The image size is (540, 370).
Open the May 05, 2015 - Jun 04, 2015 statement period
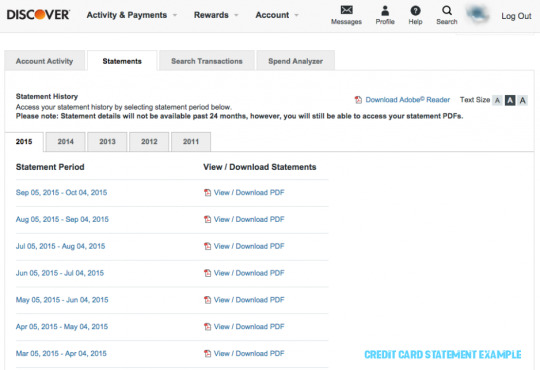click(62, 300)
